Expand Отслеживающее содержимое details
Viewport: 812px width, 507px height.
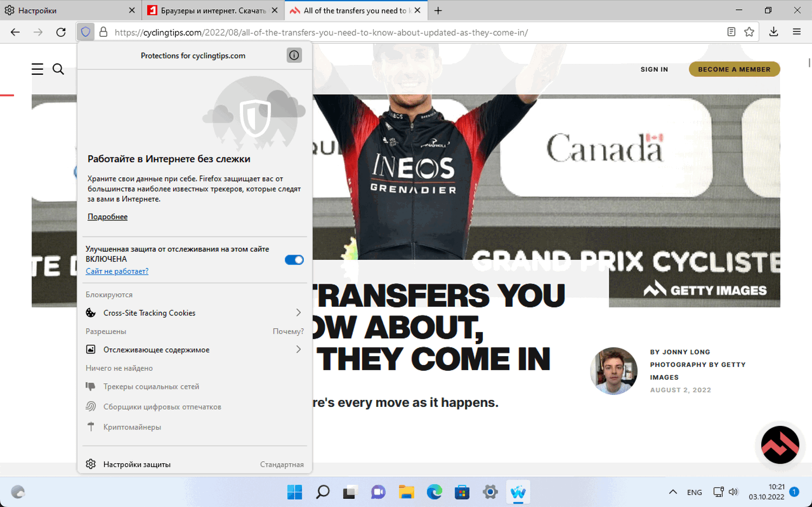click(195, 350)
